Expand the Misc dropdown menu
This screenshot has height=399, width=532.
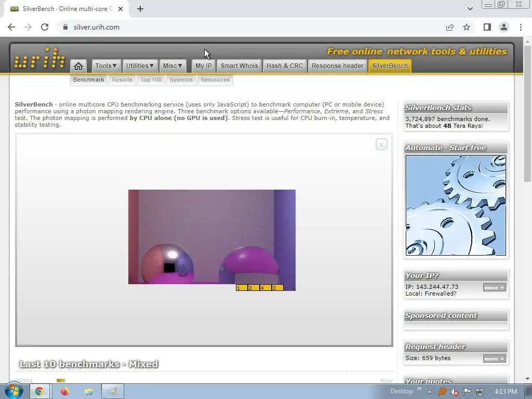click(172, 66)
